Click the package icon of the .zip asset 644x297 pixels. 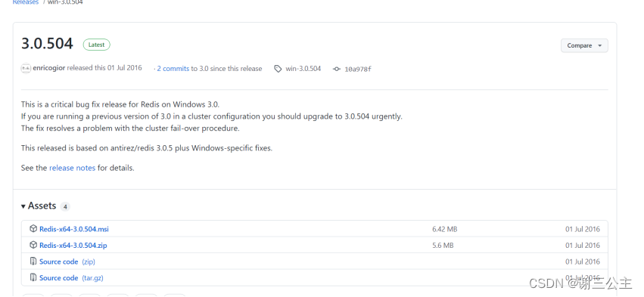click(33, 245)
